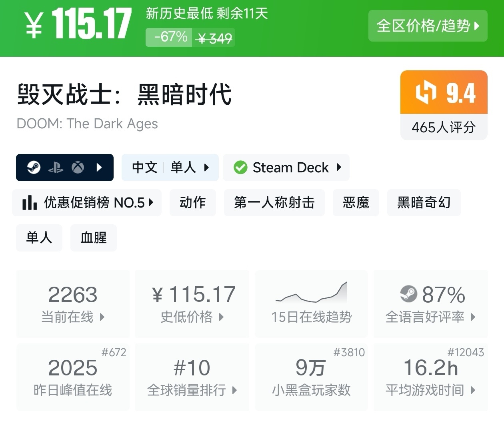Screen dimensions: 504x421
Task: Click the Xiaoheihe logo in score badge
Action: pyautogui.click(x=425, y=92)
